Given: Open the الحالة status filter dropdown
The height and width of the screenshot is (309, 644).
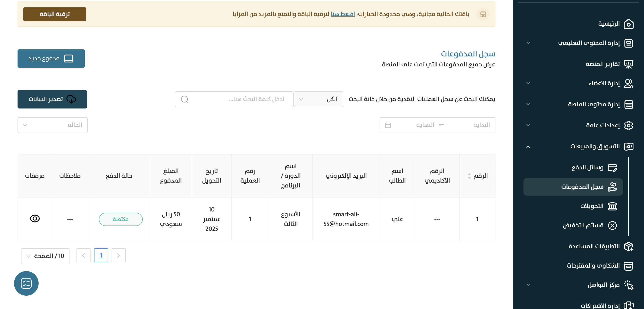Looking at the screenshot, I should pos(53,125).
